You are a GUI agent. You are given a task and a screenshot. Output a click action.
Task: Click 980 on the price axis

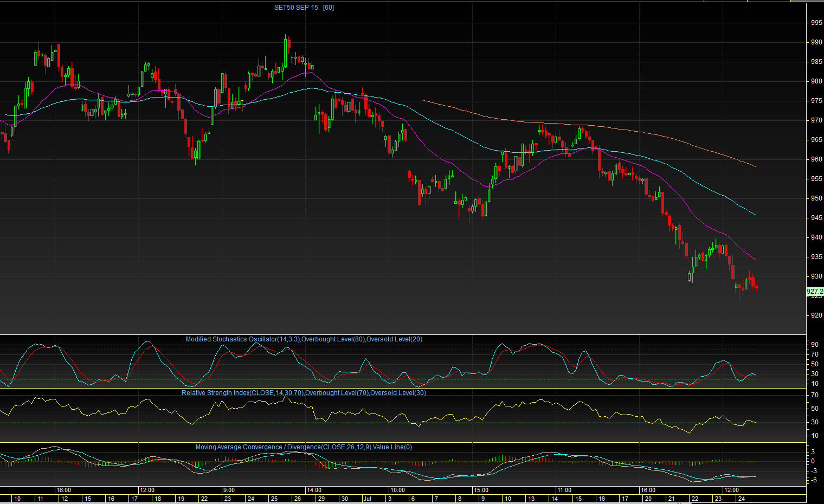coord(816,81)
